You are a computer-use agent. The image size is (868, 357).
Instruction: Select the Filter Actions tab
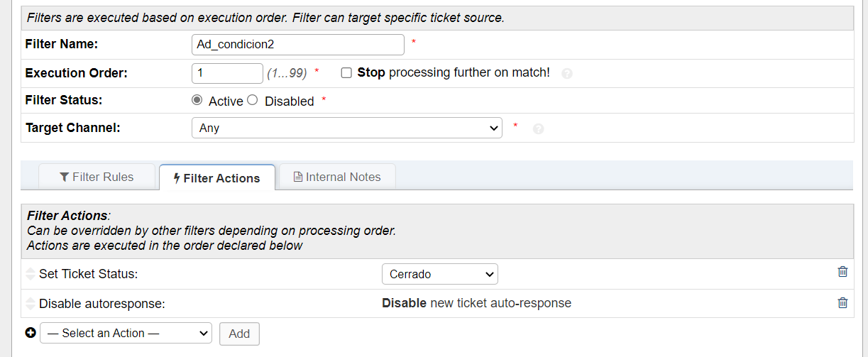click(216, 178)
